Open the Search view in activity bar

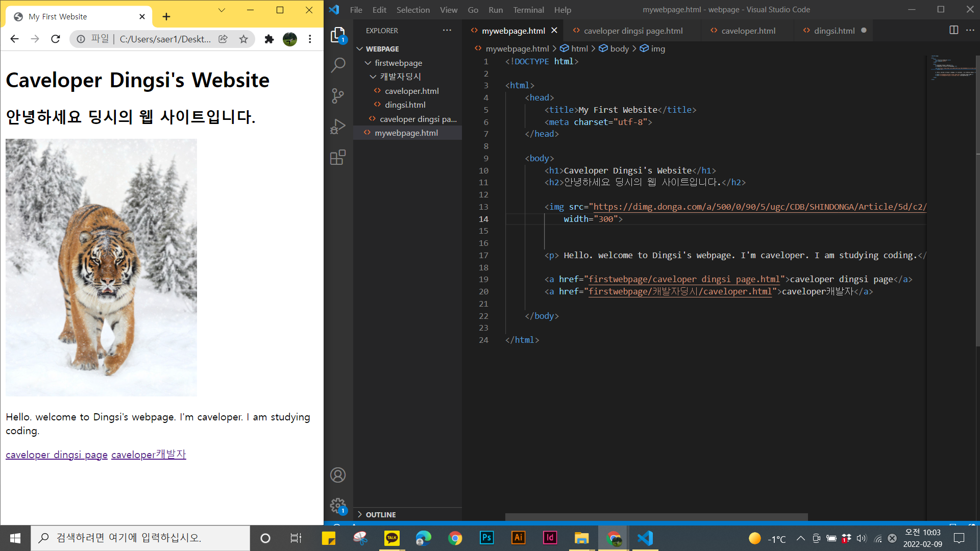tap(338, 65)
